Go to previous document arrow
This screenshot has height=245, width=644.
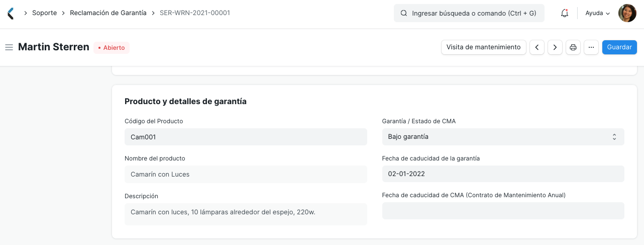click(537, 47)
